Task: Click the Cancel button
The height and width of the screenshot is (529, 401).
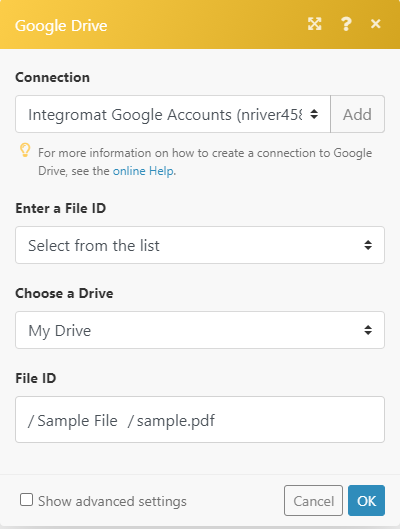Action: tap(313, 501)
